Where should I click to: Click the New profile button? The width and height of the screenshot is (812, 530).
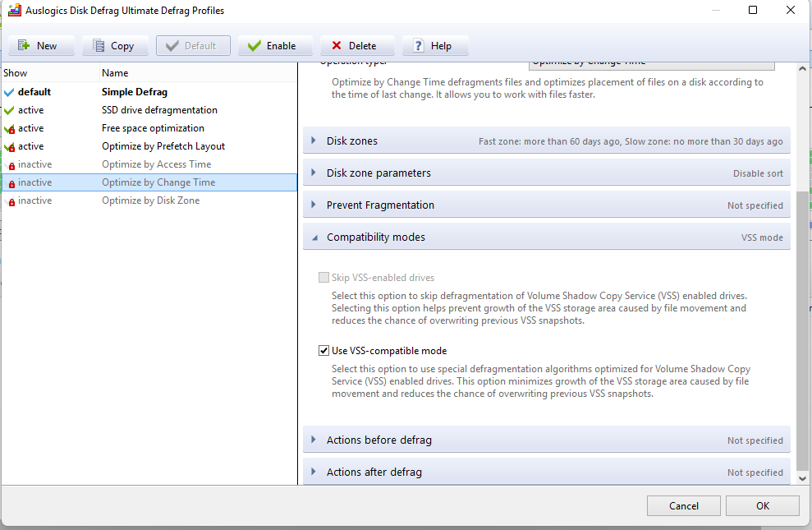click(x=41, y=45)
